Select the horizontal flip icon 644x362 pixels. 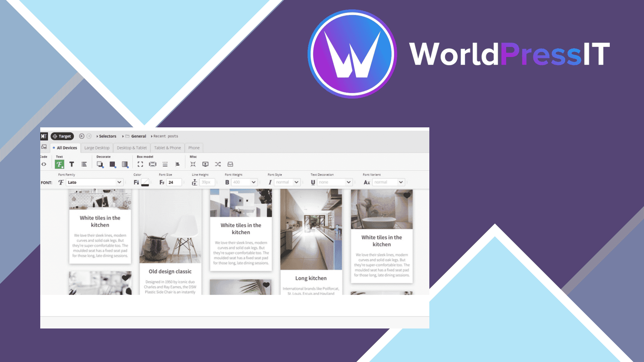coord(218,165)
